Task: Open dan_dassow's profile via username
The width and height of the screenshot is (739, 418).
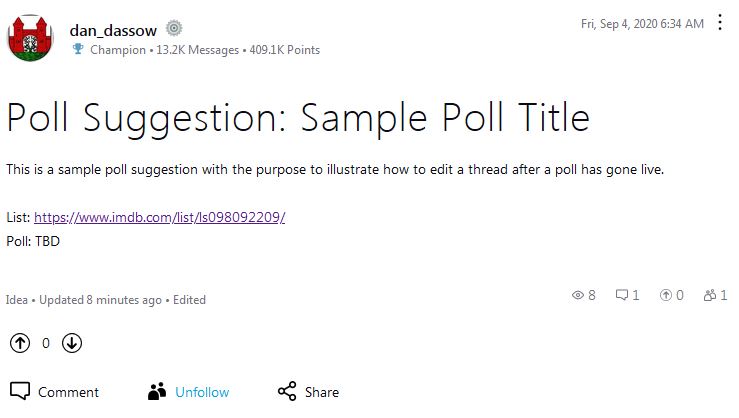Action: point(113,30)
